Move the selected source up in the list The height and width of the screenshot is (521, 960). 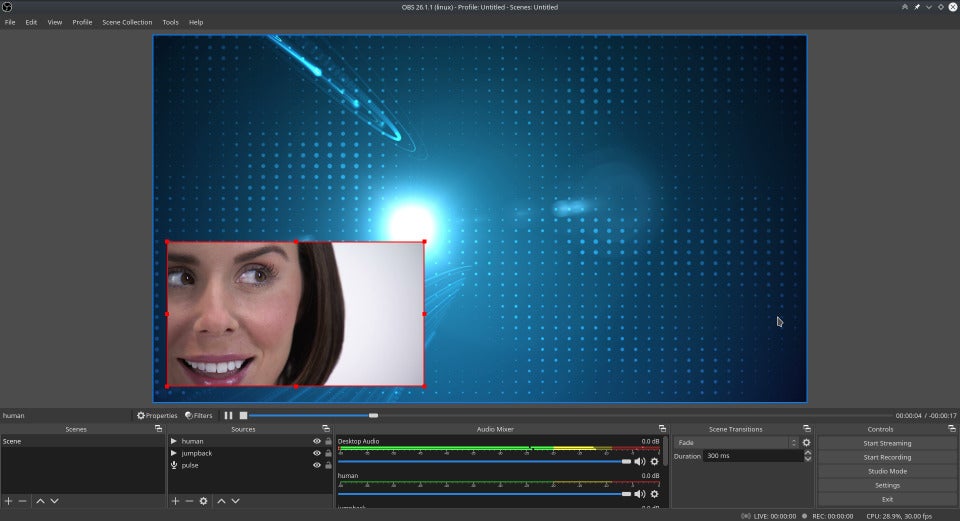[x=221, y=500]
